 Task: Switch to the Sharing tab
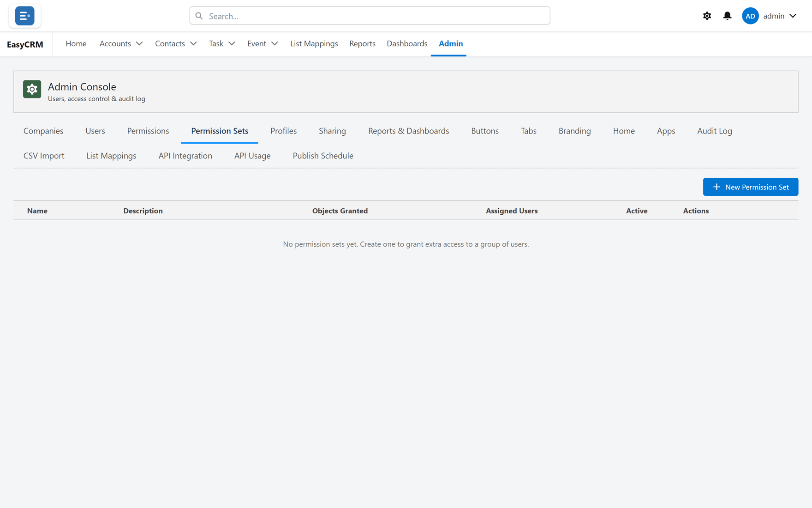click(x=332, y=131)
